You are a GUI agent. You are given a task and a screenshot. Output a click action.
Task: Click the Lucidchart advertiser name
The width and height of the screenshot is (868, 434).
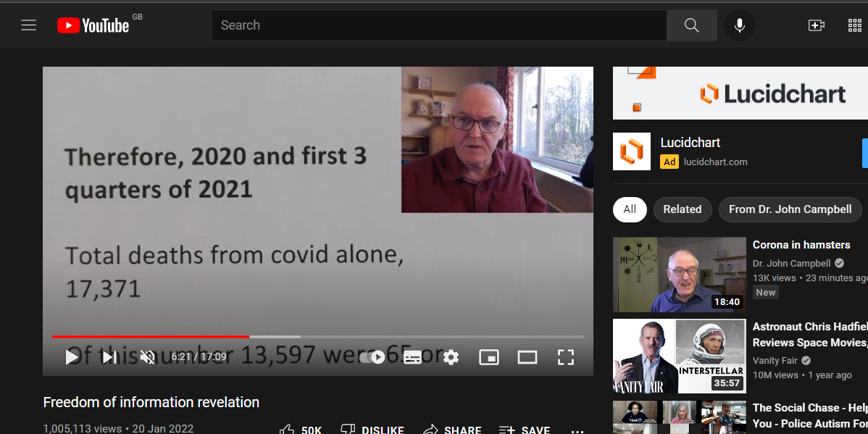click(x=690, y=142)
